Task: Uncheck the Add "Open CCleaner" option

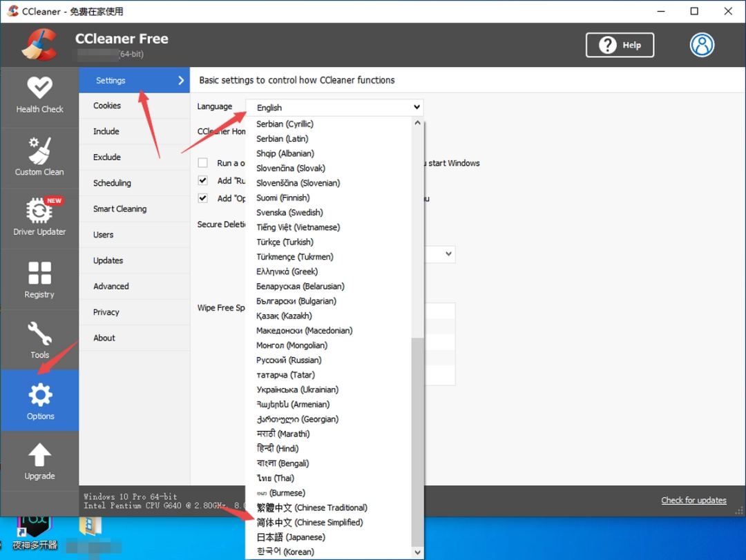Action: [x=202, y=199]
